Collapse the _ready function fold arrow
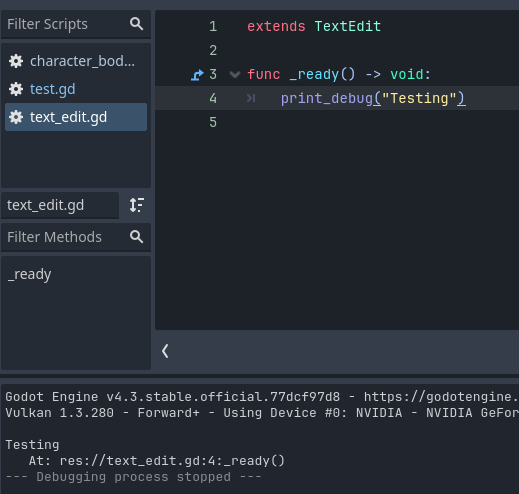Image resolution: width=519 pixels, height=494 pixels. (x=235, y=75)
